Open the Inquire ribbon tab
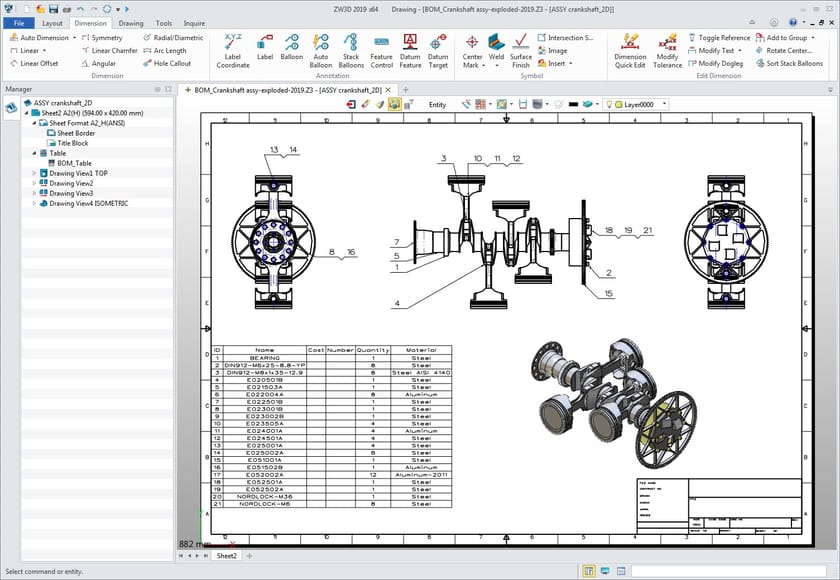Image resolution: width=840 pixels, height=580 pixels. pyautogui.click(x=193, y=23)
